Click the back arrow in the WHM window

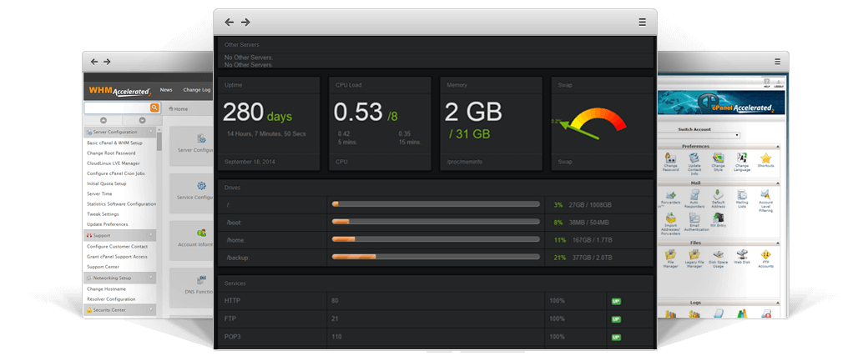(x=94, y=62)
